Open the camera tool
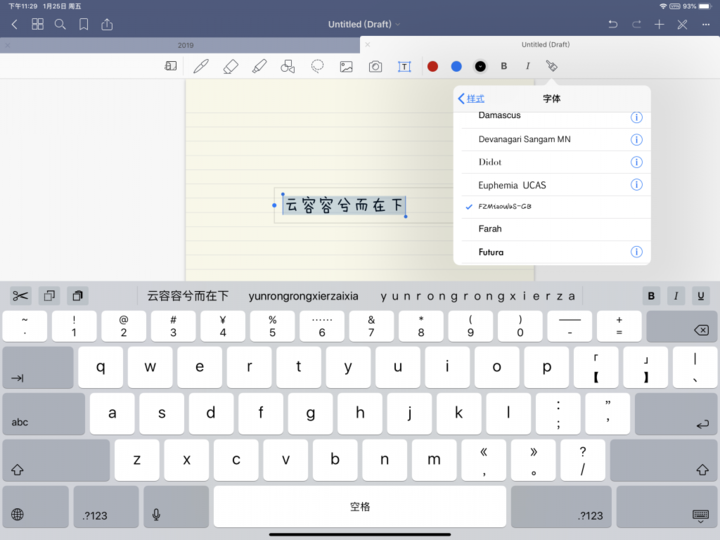Viewport: 720px width, 540px height. point(376,67)
